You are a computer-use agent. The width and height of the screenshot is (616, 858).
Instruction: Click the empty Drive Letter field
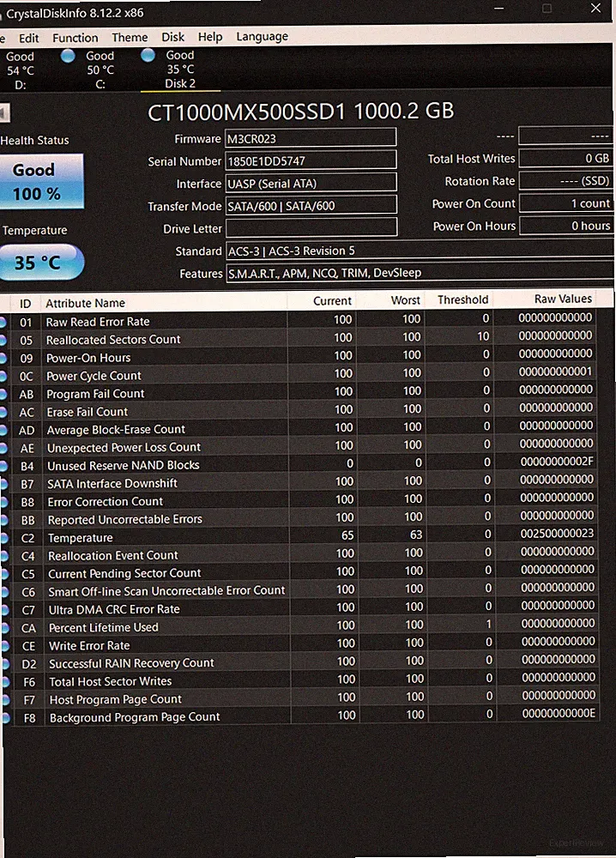pos(311,227)
